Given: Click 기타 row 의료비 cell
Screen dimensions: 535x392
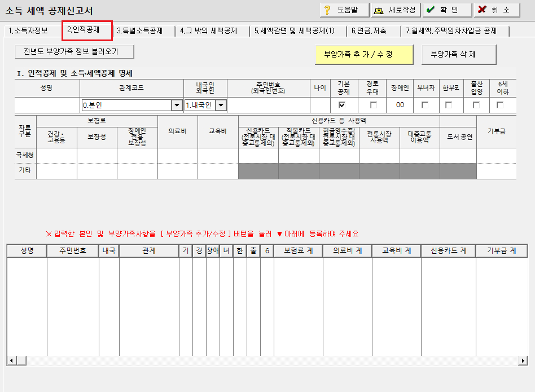Looking at the screenshot, I should tap(178, 171).
